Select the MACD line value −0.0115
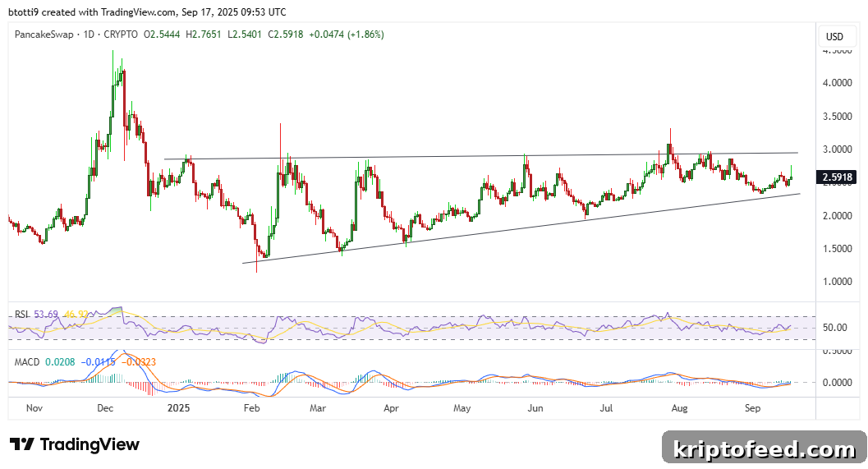Image resolution: width=868 pixels, height=469 pixels. (98, 362)
